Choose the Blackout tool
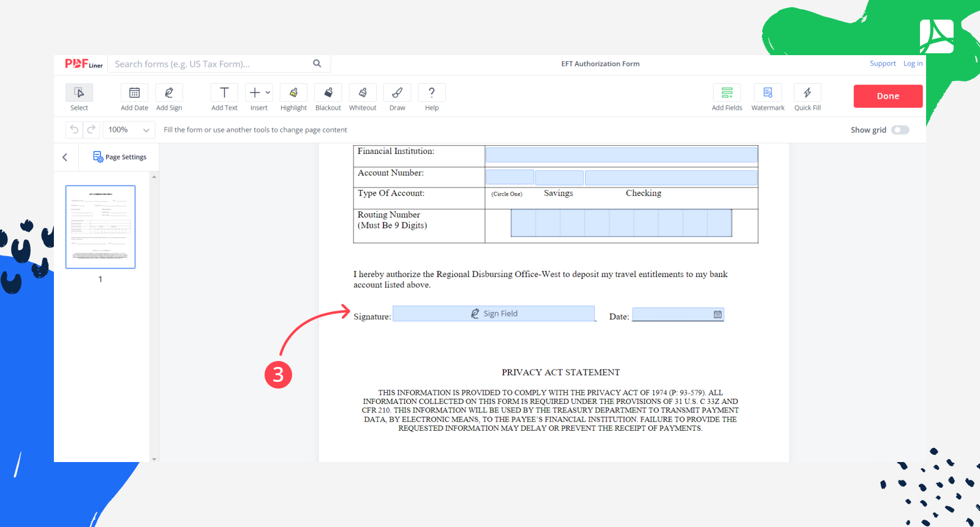This screenshot has width=980, height=527. point(328,98)
